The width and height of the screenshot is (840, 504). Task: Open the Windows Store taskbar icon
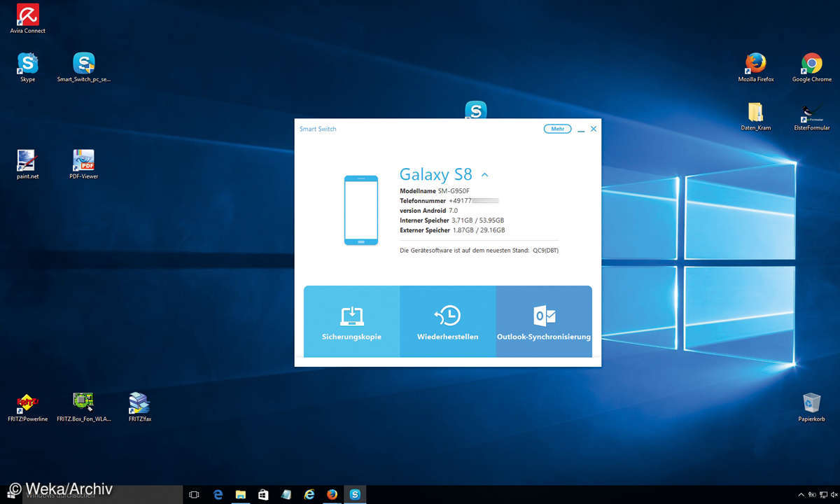(263, 495)
